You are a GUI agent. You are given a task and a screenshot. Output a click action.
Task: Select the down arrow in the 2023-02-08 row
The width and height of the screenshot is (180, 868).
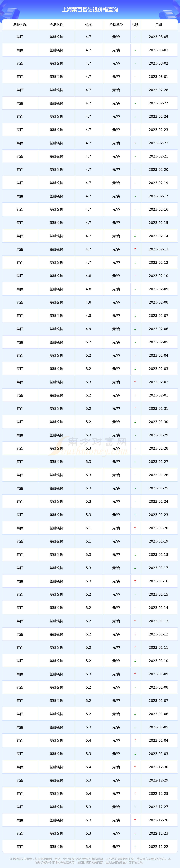coord(135,302)
